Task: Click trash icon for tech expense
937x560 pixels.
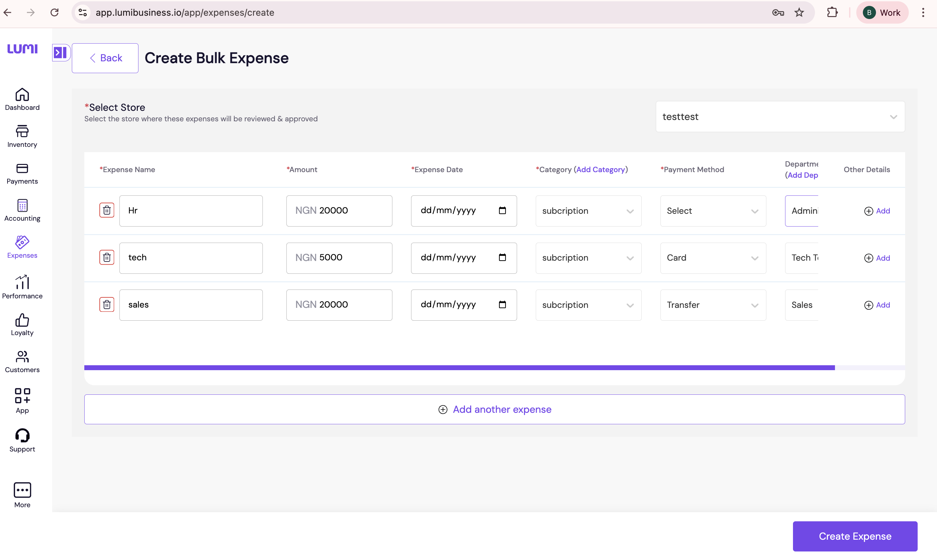Action: [x=106, y=257]
